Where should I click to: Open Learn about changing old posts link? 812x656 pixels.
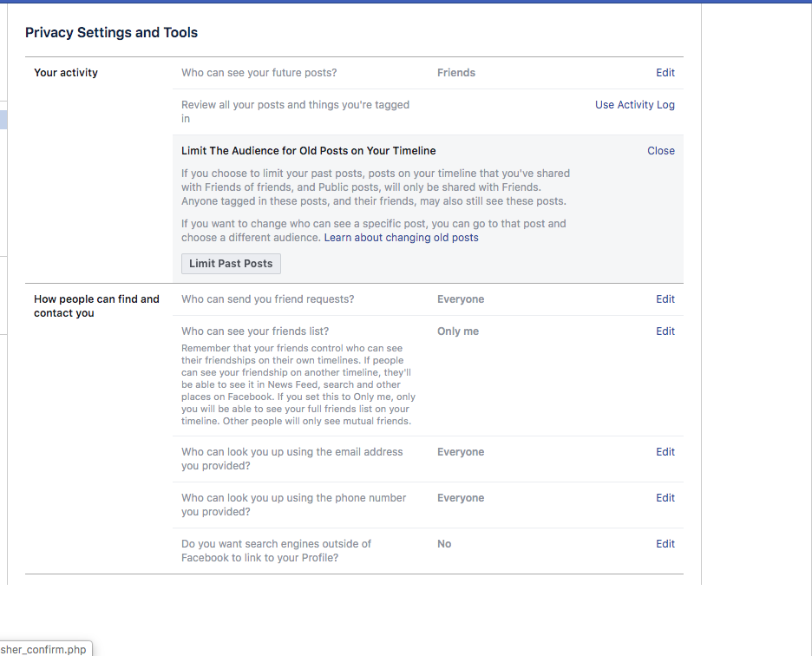coord(401,237)
